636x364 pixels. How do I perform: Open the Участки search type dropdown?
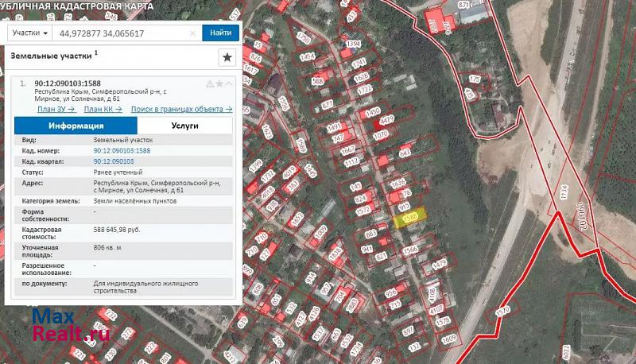point(30,33)
